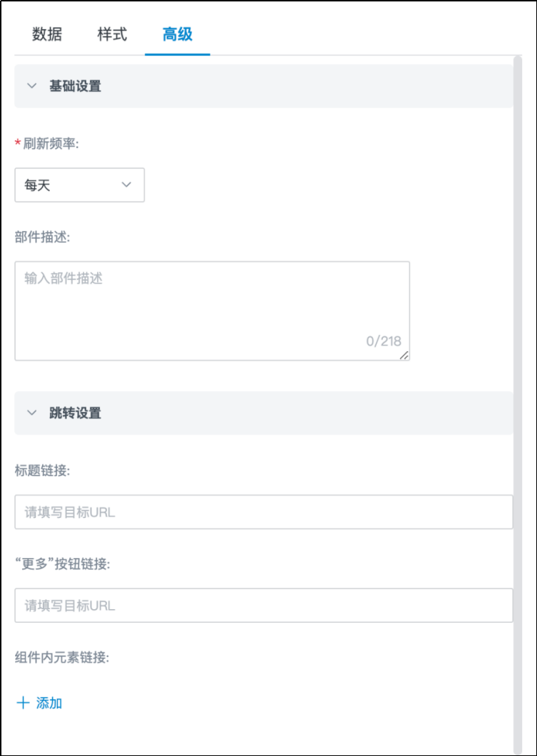This screenshot has width=537, height=756.
Task: Select the 高级 tab
Action: click(x=177, y=34)
